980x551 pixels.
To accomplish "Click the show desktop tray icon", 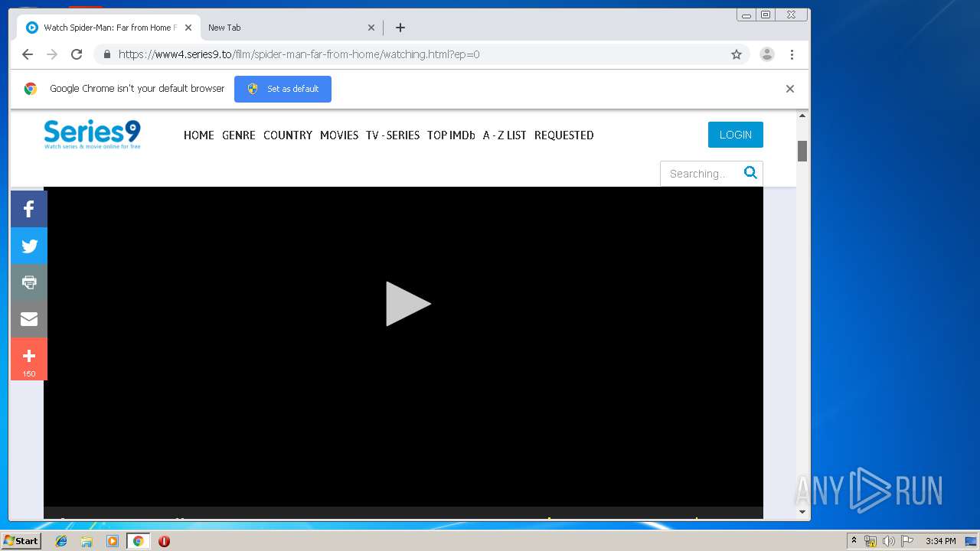I will [971, 541].
